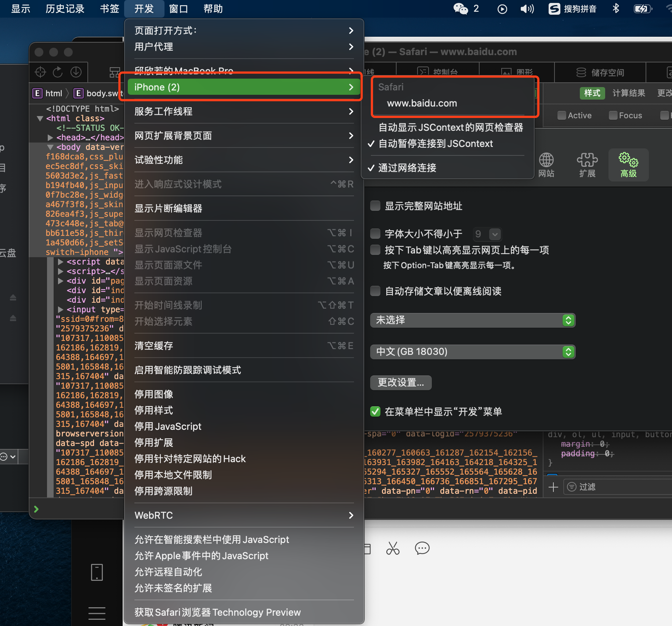Uncheck 在菜单栏中显示"开发"菜单 checkbox
The height and width of the screenshot is (626, 672).
coord(375,411)
